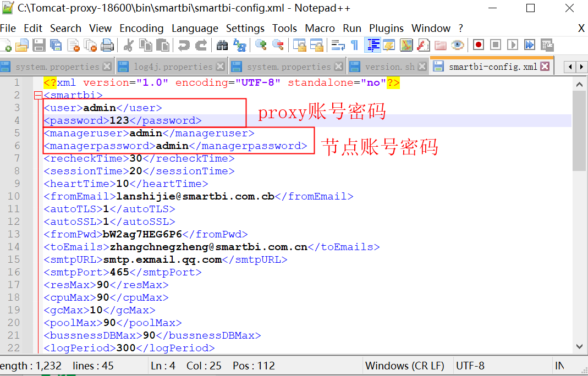This screenshot has height=376, width=588.
Task: Open the Encoding menu
Action: point(141,29)
